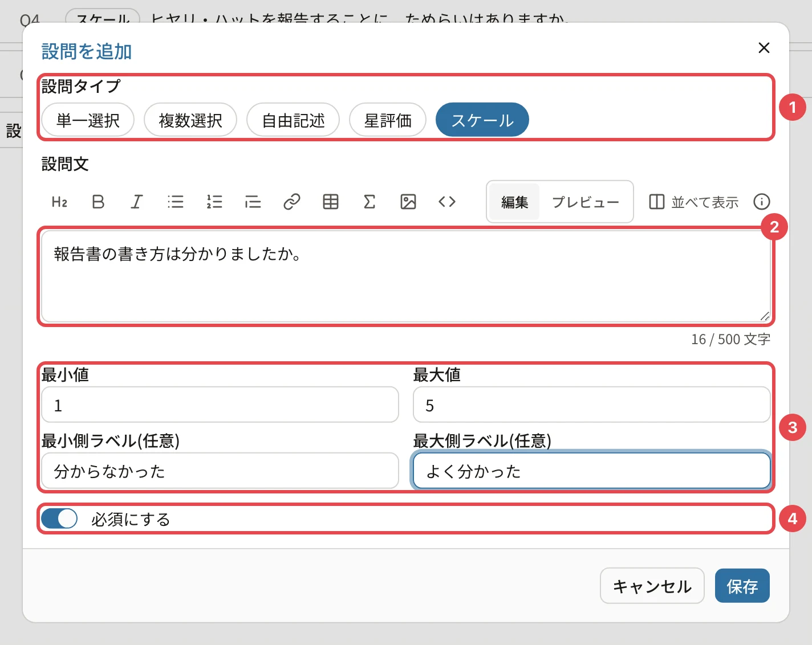This screenshot has height=645, width=812.
Task: Select the 単一選択 question type
Action: (88, 120)
